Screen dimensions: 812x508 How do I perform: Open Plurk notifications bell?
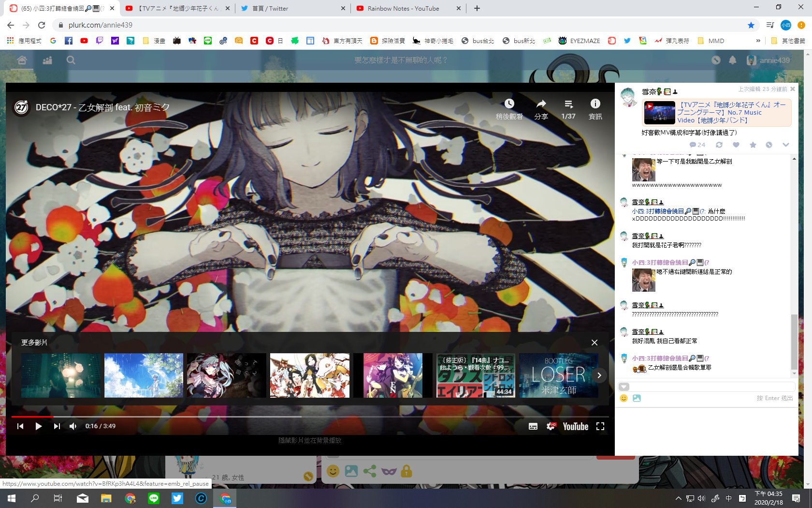coord(733,60)
